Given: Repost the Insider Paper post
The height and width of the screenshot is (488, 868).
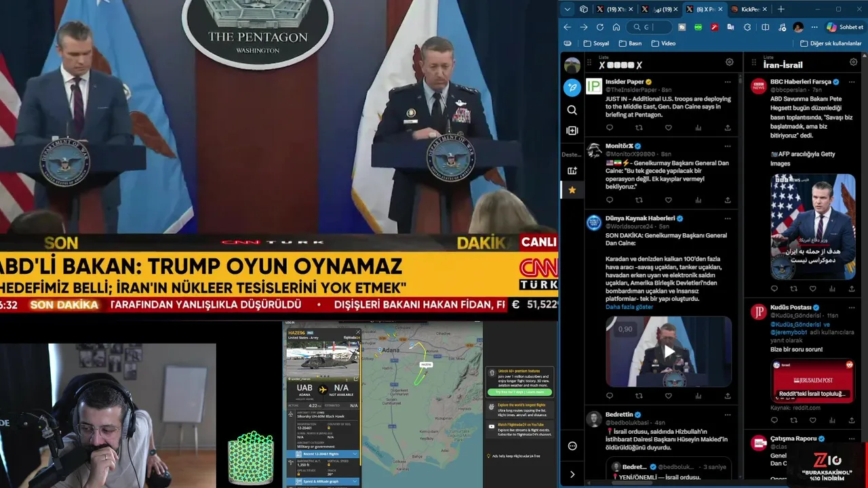Looking at the screenshot, I should tap(639, 127).
